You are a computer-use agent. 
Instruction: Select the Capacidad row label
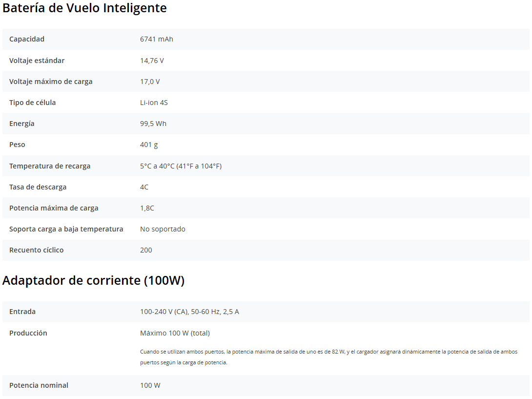coord(27,39)
